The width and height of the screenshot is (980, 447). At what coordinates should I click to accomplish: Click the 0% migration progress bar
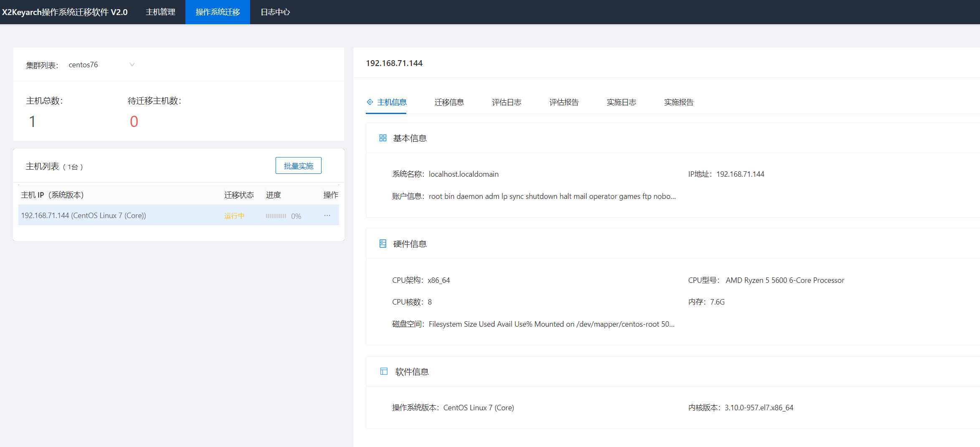pos(276,216)
